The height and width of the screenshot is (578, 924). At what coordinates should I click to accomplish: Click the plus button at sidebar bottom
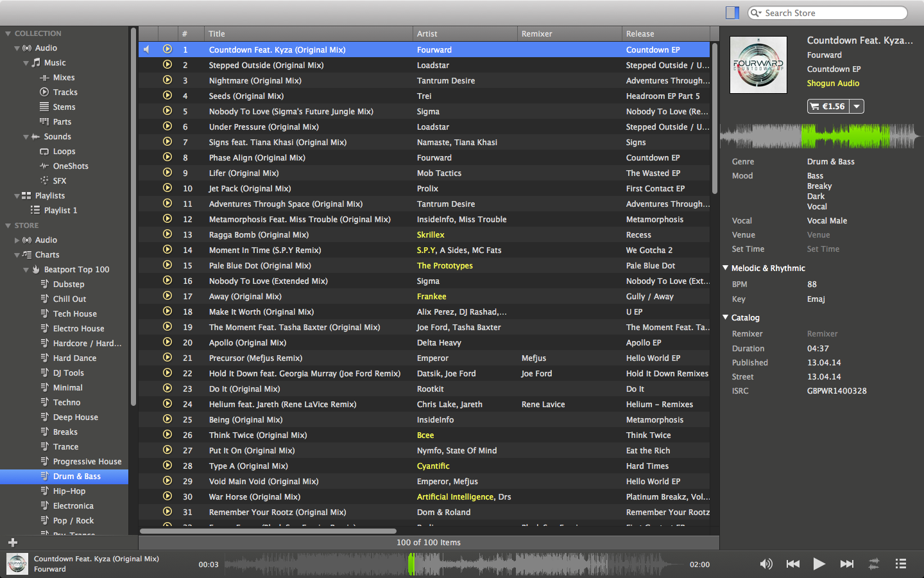click(x=12, y=543)
